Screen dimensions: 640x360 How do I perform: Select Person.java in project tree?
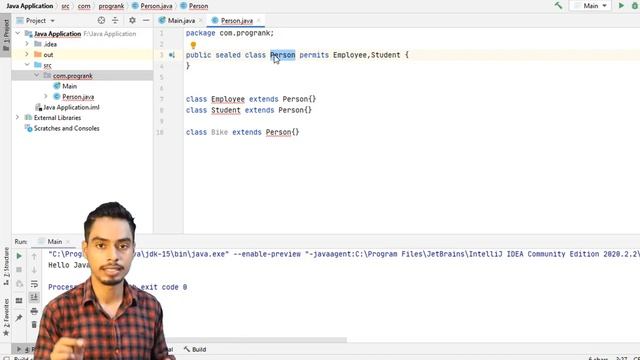pyautogui.click(x=78, y=97)
